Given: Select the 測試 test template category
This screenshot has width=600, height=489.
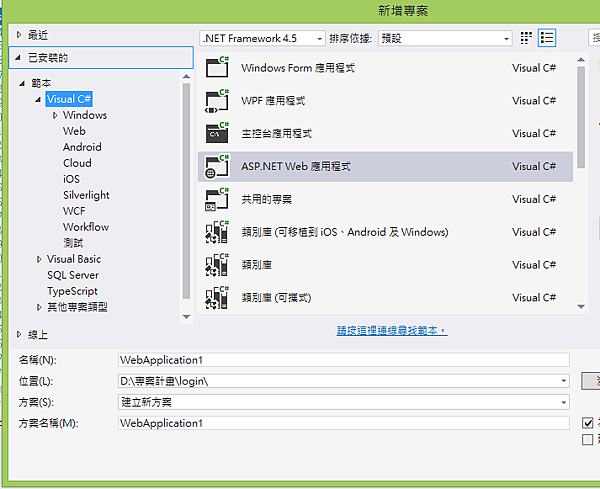Looking at the screenshot, I should (73, 243).
